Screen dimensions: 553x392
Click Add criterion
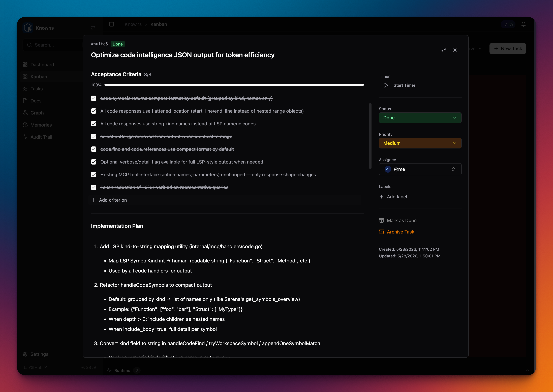point(225,200)
